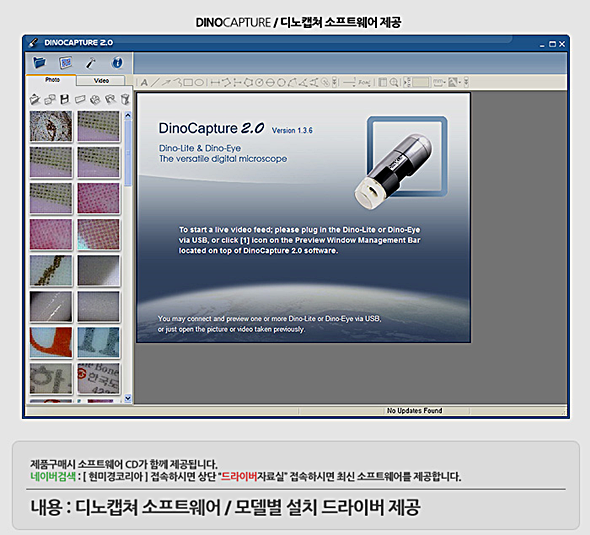Viewport: 590px width, 535px height.
Task: Open the calibration ruler dropdown
Action: (x=455, y=82)
